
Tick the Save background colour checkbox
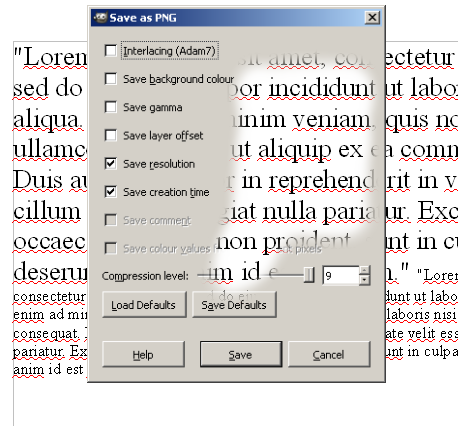(x=110, y=79)
